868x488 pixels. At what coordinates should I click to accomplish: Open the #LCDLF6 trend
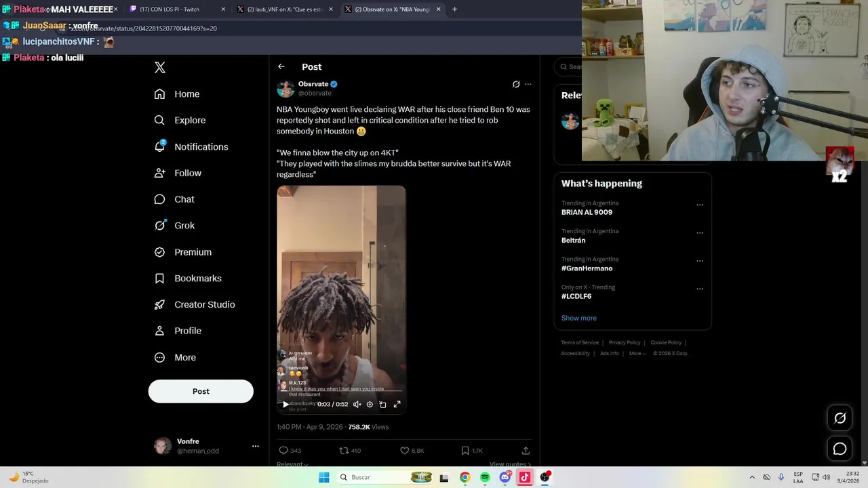point(576,296)
